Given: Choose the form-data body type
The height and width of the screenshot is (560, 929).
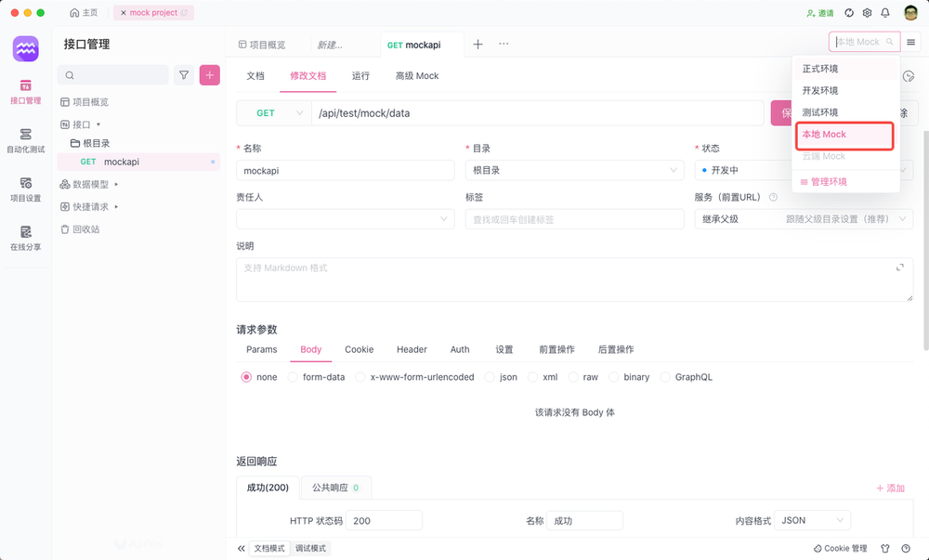Looking at the screenshot, I should click(294, 377).
